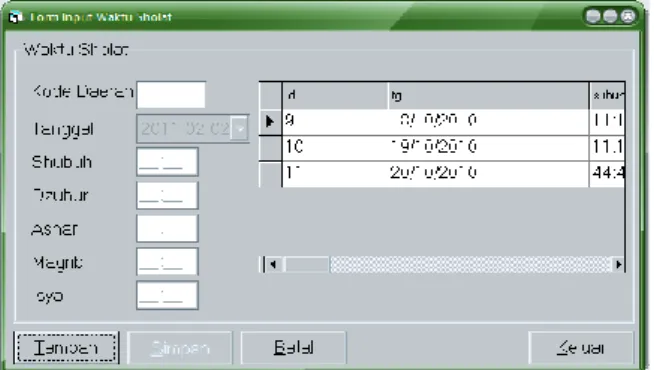Close the Form Input Waktu Sholat window
The image size is (654, 370).
(628, 16)
